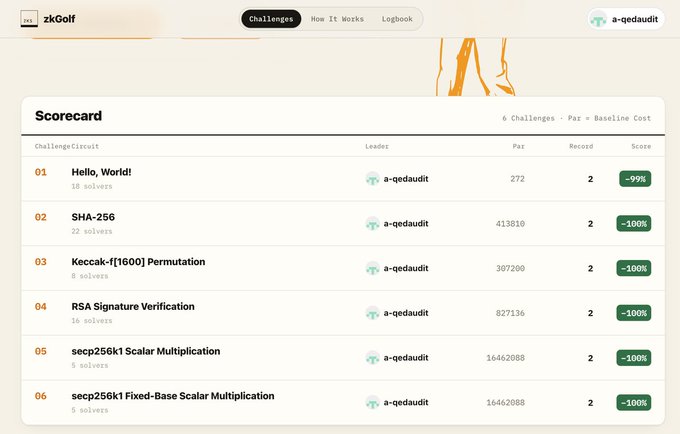The height and width of the screenshot is (434, 680).
Task: Click the par value 272
Action: [x=517, y=179]
